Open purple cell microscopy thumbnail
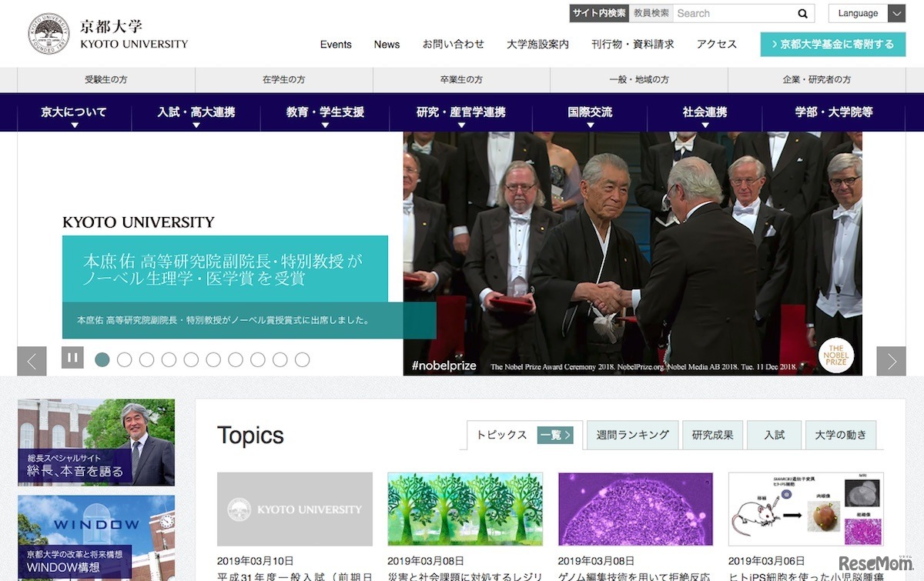This screenshot has width=924, height=581. click(635, 509)
